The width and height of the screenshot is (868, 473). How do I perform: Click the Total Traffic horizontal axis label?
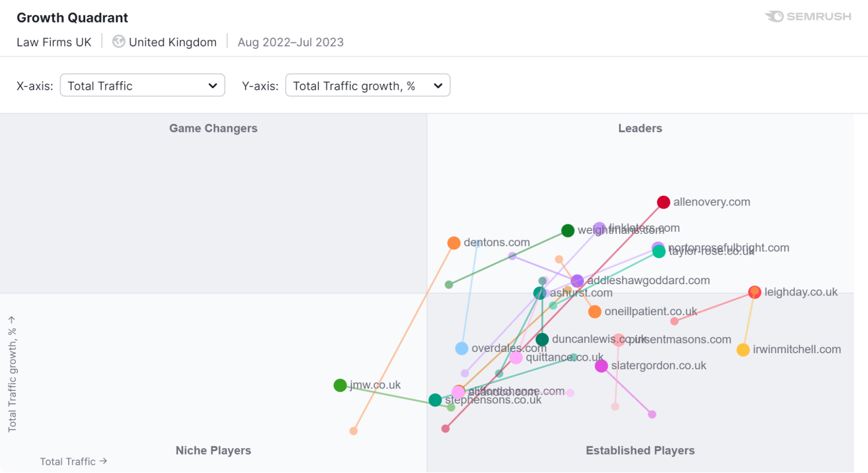(x=73, y=461)
